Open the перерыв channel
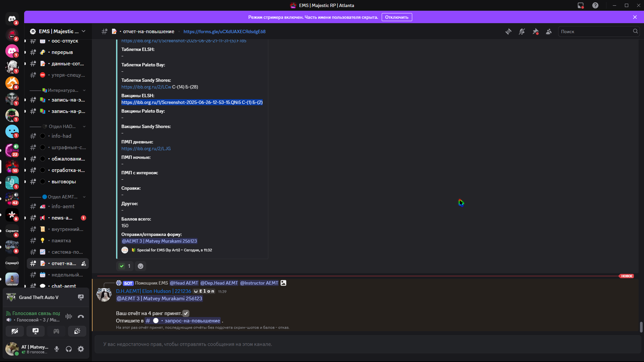The height and width of the screenshot is (362, 644). [x=58, y=52]
